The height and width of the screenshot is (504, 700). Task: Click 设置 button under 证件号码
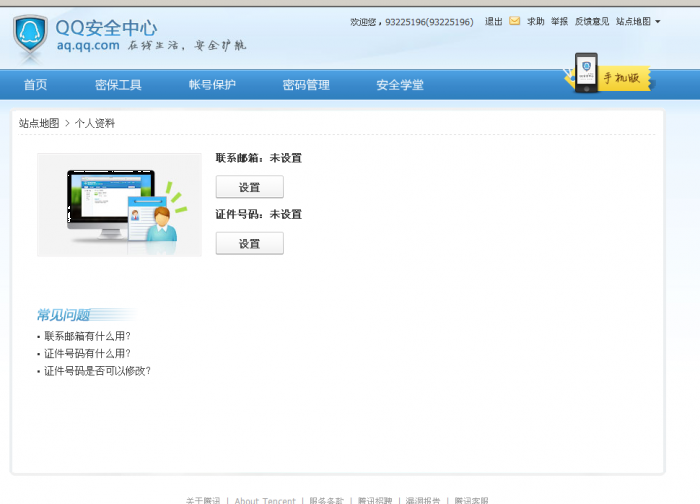(x=250, y=243)
